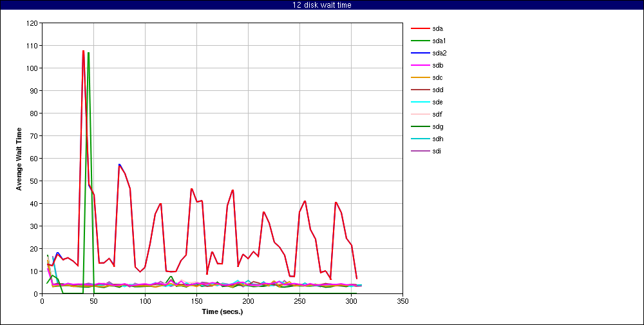Click the 350 tick on the x-axis
Screen dimensions: 644x325
click(x=403, y=301)
